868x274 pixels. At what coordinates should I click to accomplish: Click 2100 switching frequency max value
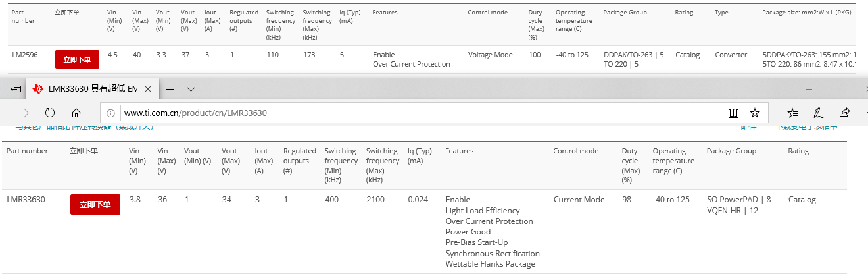(x=375, y=200)
